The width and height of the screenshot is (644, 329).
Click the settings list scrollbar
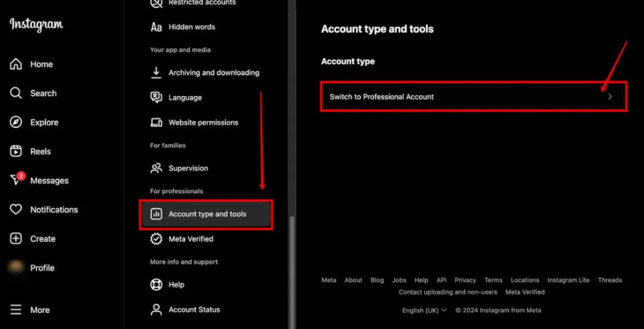[x=292, y=273]
